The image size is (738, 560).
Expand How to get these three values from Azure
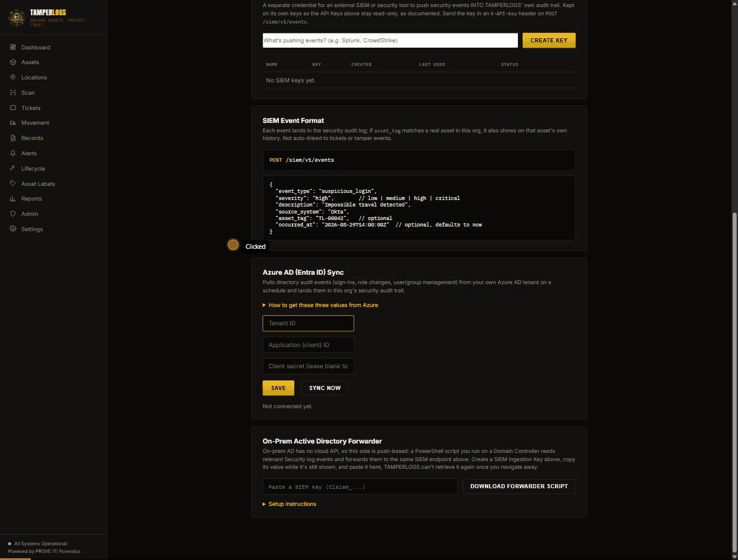pos(320,305)
